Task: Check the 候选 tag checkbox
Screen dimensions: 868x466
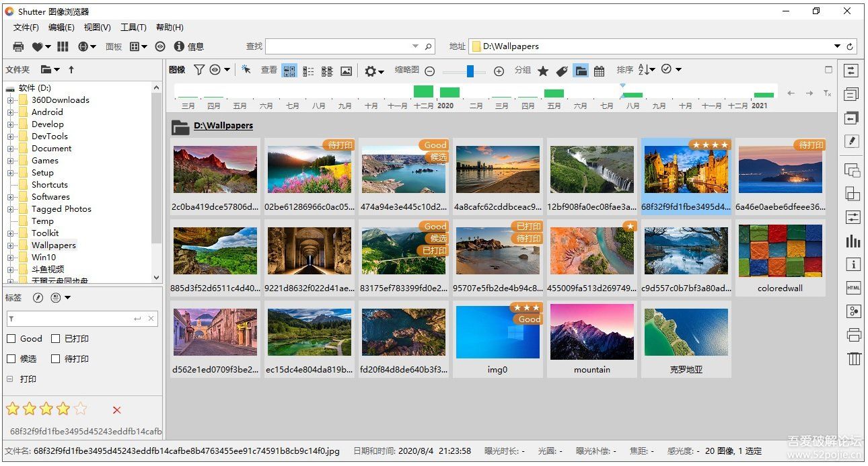Action: [x=11, y=359]
